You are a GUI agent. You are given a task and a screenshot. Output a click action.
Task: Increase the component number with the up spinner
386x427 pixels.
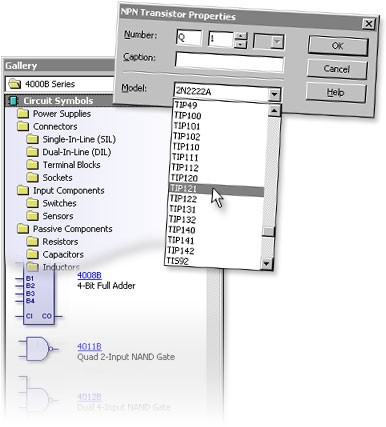241,35
